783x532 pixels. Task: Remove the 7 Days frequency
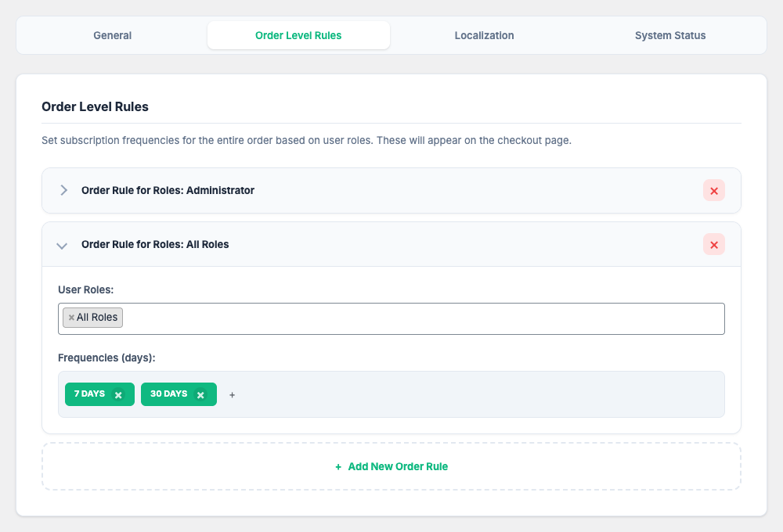(x=118, y=395)
